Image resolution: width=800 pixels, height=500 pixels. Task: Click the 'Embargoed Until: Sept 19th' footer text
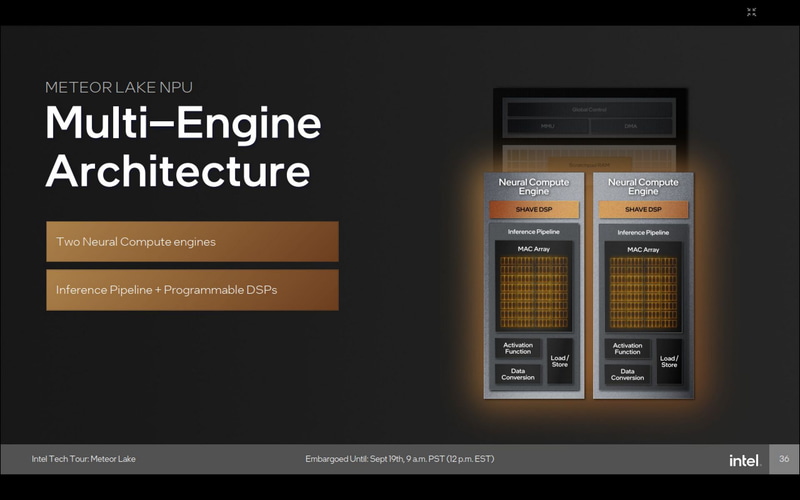pos(399,459)
